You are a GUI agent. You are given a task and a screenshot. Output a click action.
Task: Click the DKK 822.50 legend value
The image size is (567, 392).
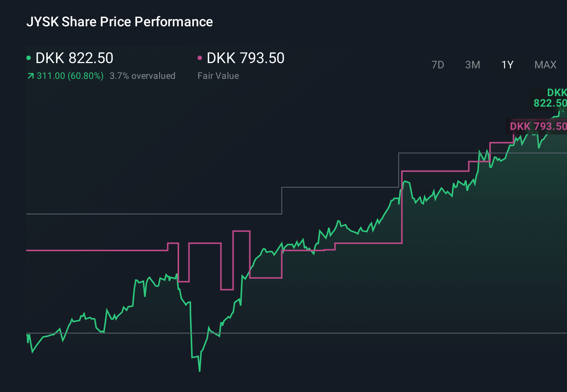coord(74,58)
